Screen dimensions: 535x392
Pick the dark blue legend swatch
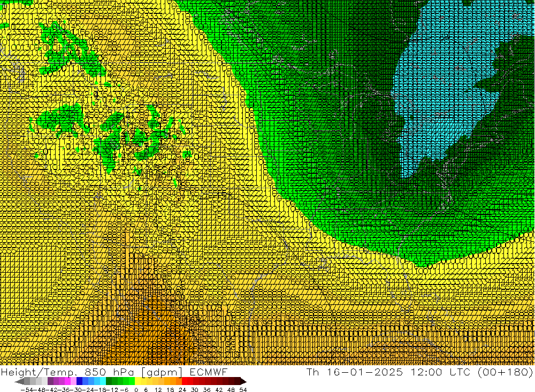pyautogui.click(x=79, y=381)
